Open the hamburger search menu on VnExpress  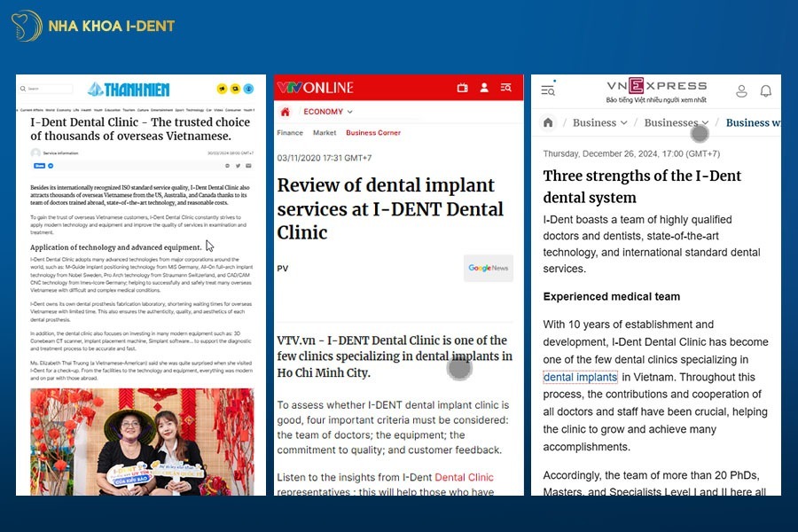pyautogui.click(x=548, y=90)
